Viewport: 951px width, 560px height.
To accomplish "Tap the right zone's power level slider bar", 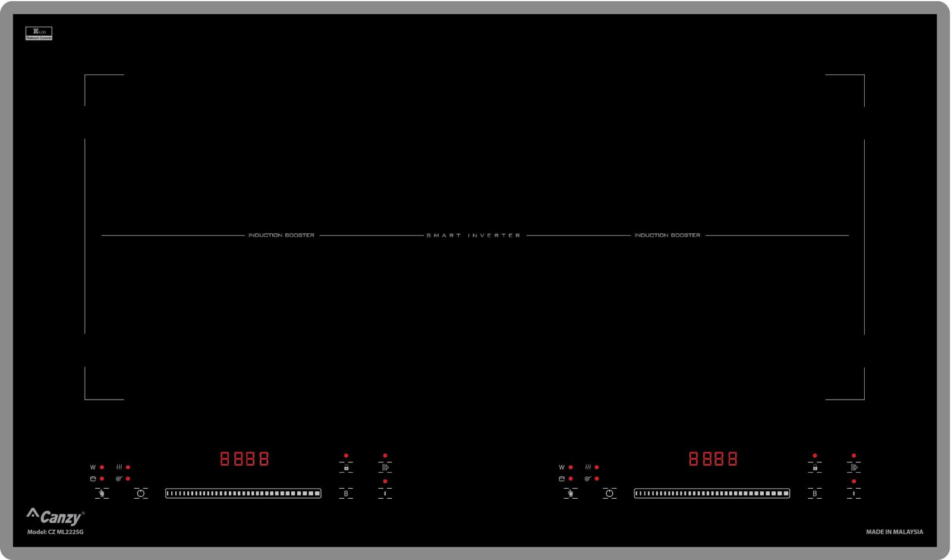I will click(712, 493).
